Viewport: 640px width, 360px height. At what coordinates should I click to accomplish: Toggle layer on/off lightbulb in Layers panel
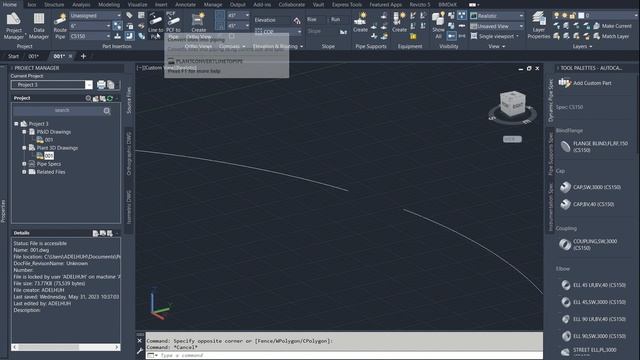[x=556, y=16]
